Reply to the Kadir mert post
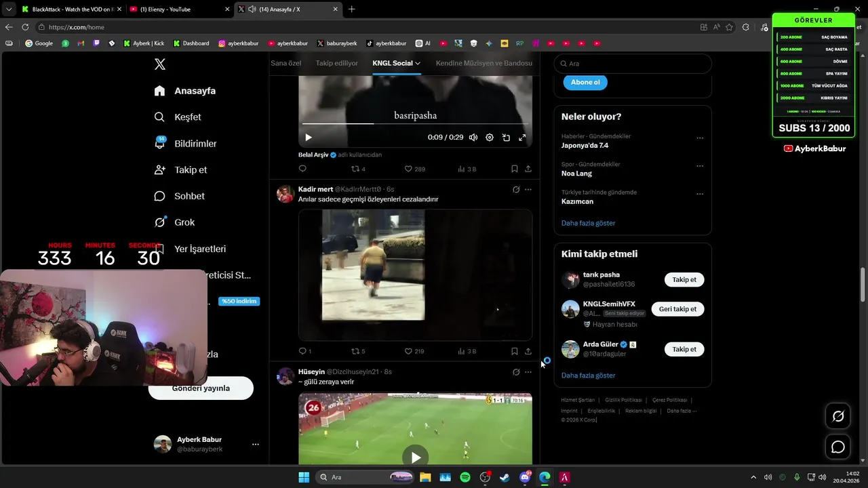868x488 pixels. [x=304, y=351]
